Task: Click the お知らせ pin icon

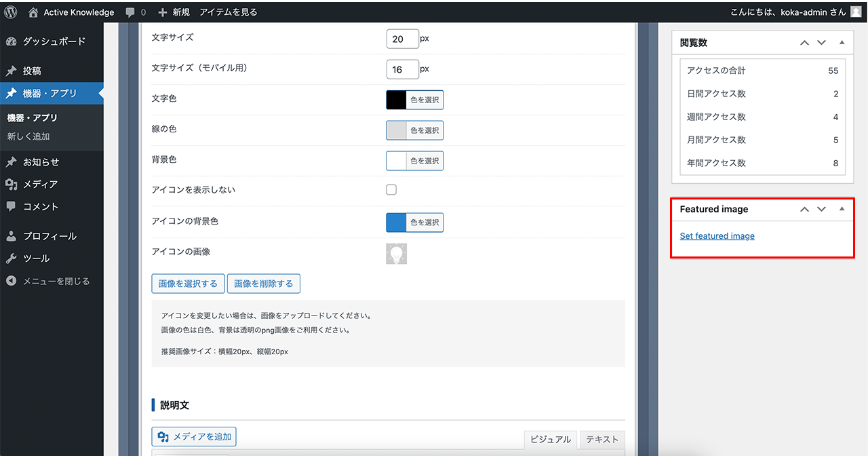Action: pos(11,162)
